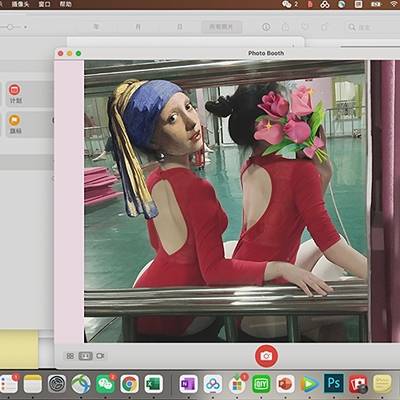Switch to the 年 tab in the Photos window
400x400 pixels.
point(96,27)
